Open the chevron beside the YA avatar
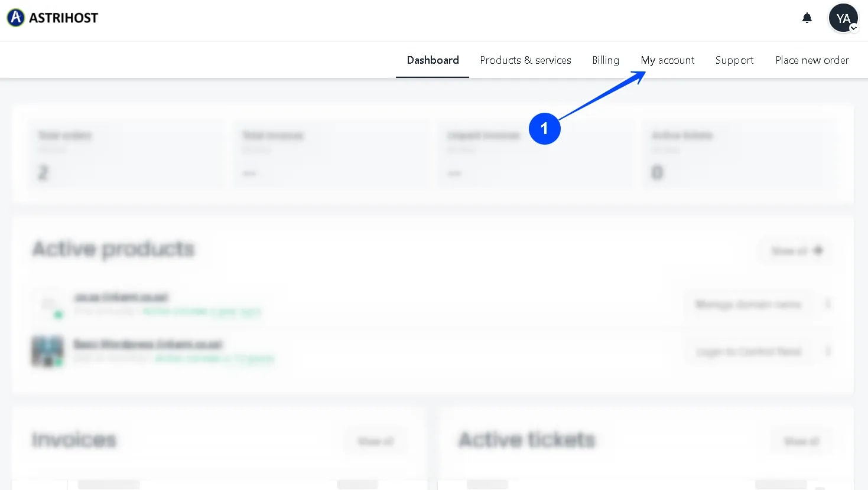This screenshot has width=868, height=490. point(854,28)
